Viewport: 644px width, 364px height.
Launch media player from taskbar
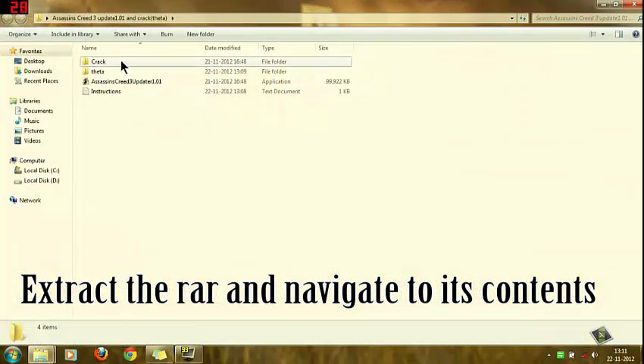[70, 354]
